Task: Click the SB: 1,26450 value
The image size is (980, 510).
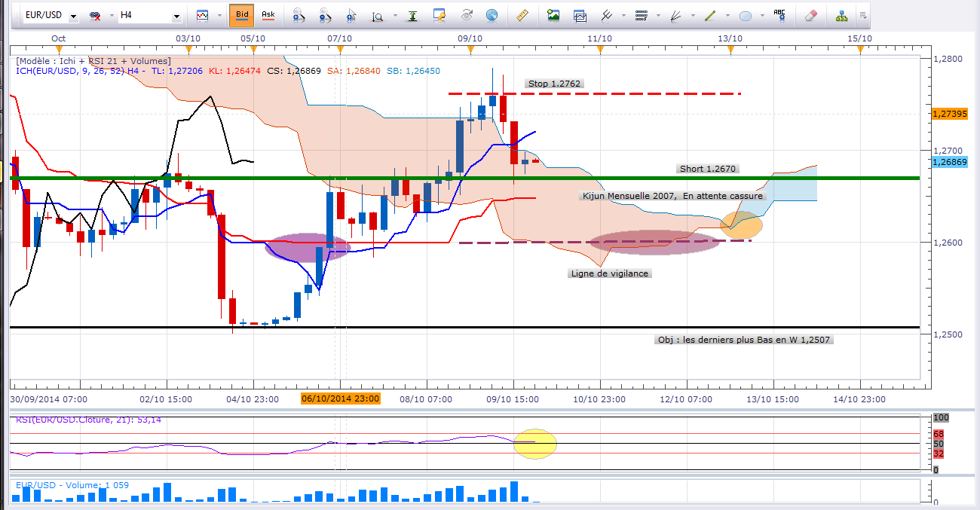Action: [413, 71]
